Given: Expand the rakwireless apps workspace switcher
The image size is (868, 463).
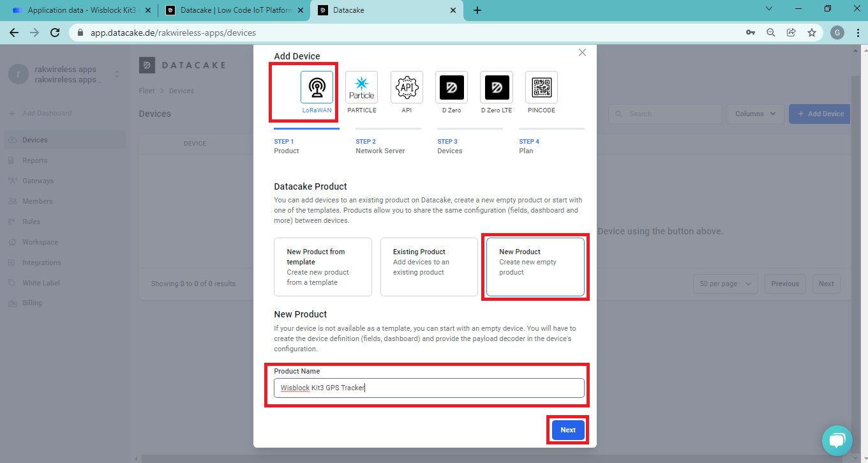Looking at the screenshot, I should pos(116,75).
